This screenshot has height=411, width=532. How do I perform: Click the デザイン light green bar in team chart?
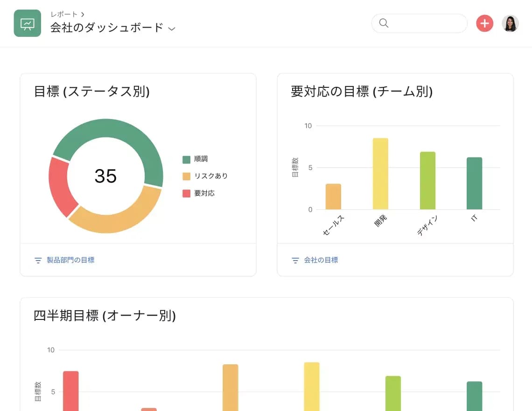pos(427,181)
